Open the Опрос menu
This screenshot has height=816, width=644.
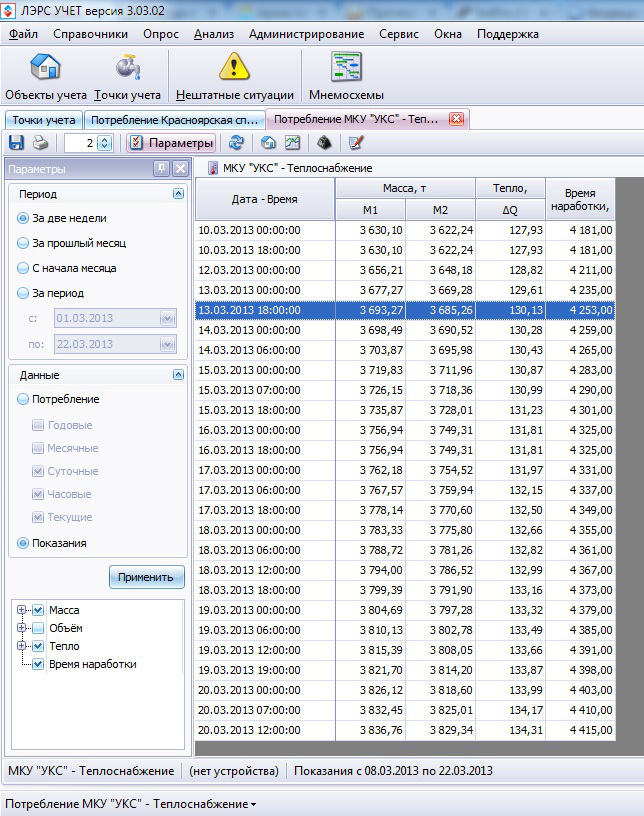pos(161,34)
